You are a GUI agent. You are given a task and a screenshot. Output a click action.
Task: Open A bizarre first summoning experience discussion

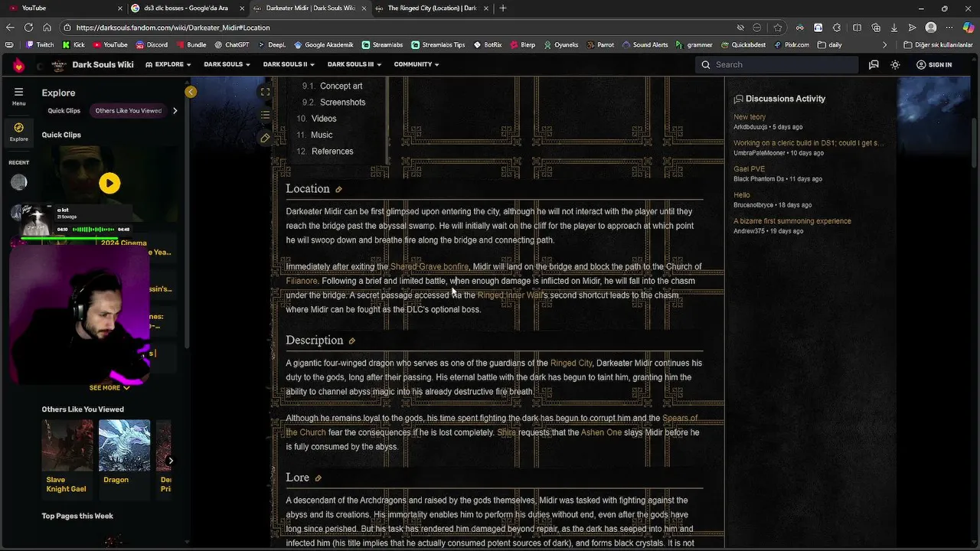792,222
